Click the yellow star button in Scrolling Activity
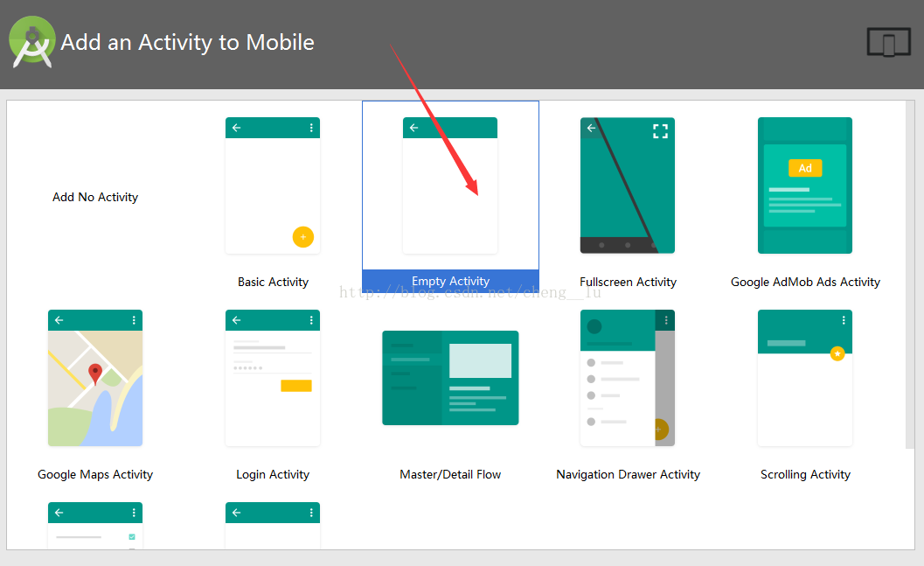Viewport: 924px width, 566px height. 837,353
